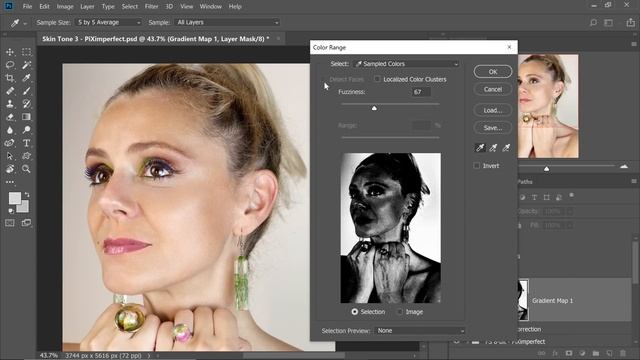Select the Magic Wand tool
640x360 pixels.
pos(27,65)
